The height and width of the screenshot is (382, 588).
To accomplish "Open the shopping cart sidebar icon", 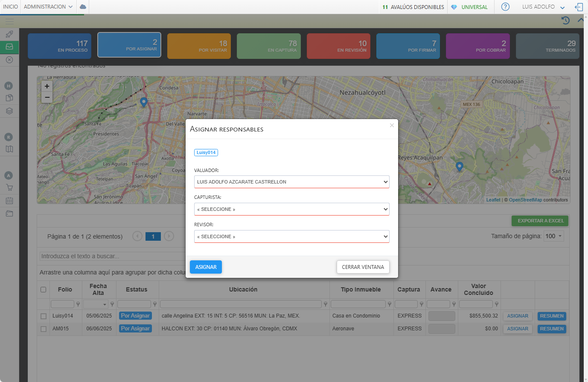I will coord(9,187).
